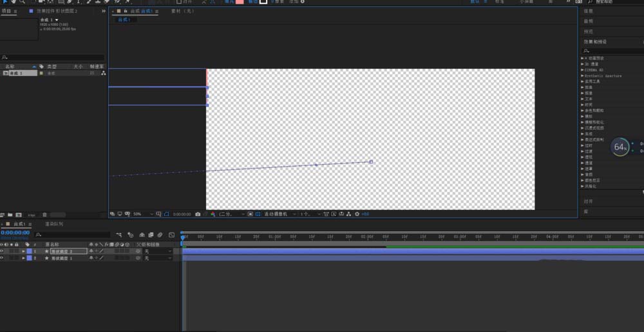The image size is (644, 332).
Task: Click the grid and guide options icon
Action: click(159, 214)
